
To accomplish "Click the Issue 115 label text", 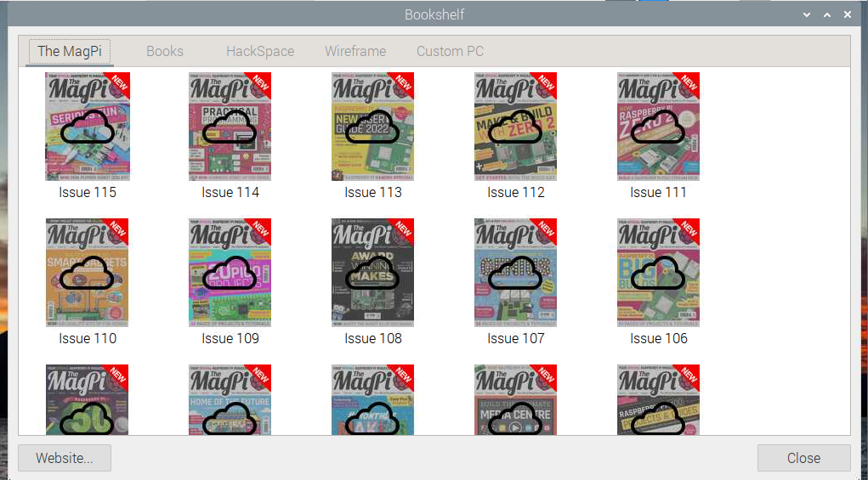I will point(88,193).
